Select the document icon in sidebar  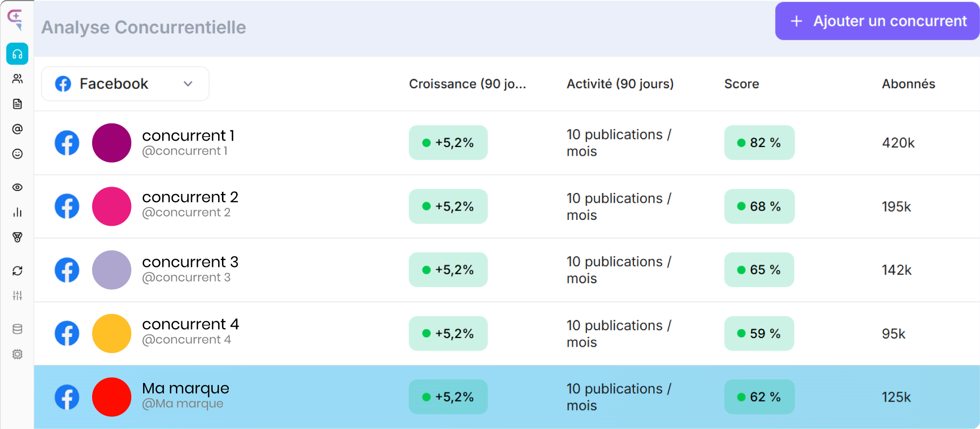coord(17,104)
